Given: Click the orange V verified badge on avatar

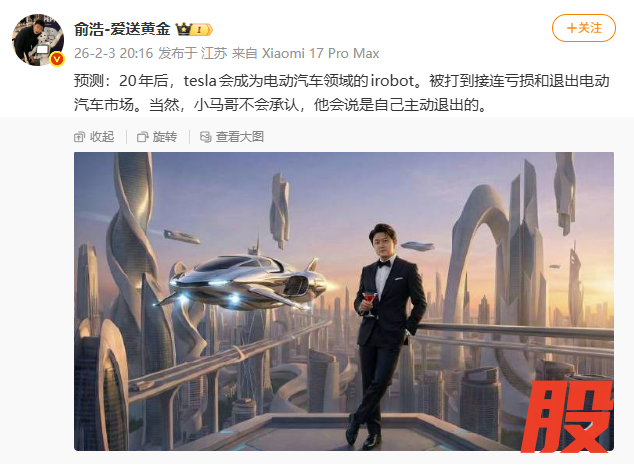Looking at the screenshot, I should tap(57, 59).
